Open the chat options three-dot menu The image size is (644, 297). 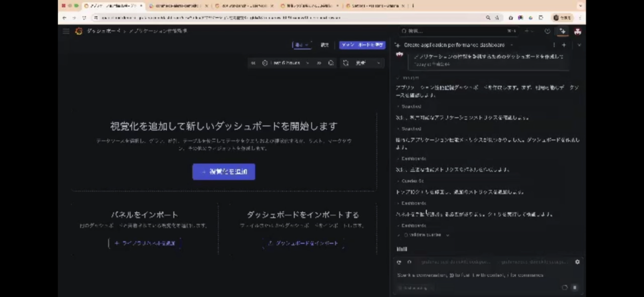554,45
